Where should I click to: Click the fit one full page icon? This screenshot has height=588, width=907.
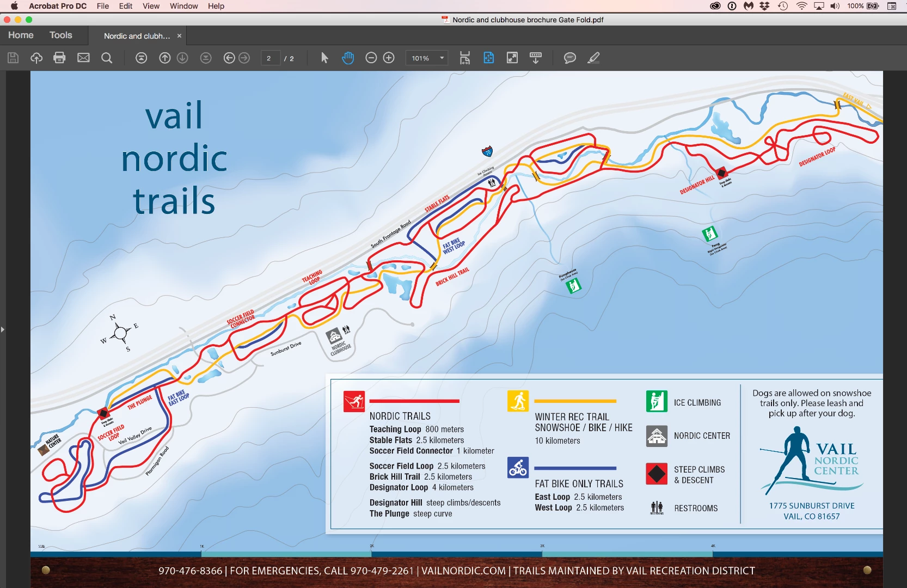pos(488,58)
